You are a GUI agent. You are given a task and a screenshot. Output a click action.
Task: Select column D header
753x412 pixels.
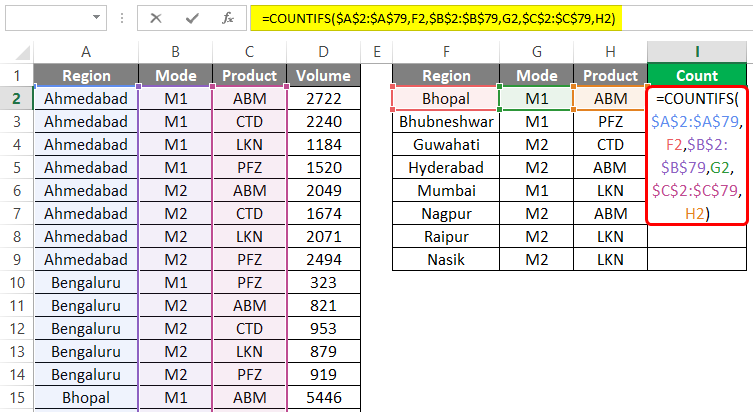[323, 52]
